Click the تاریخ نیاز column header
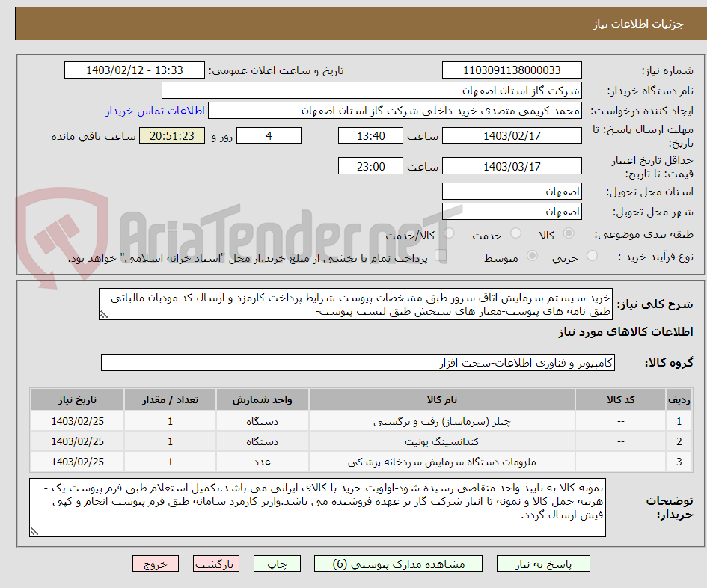This screenshot has height=588, width=707. [x=77, y=399]
